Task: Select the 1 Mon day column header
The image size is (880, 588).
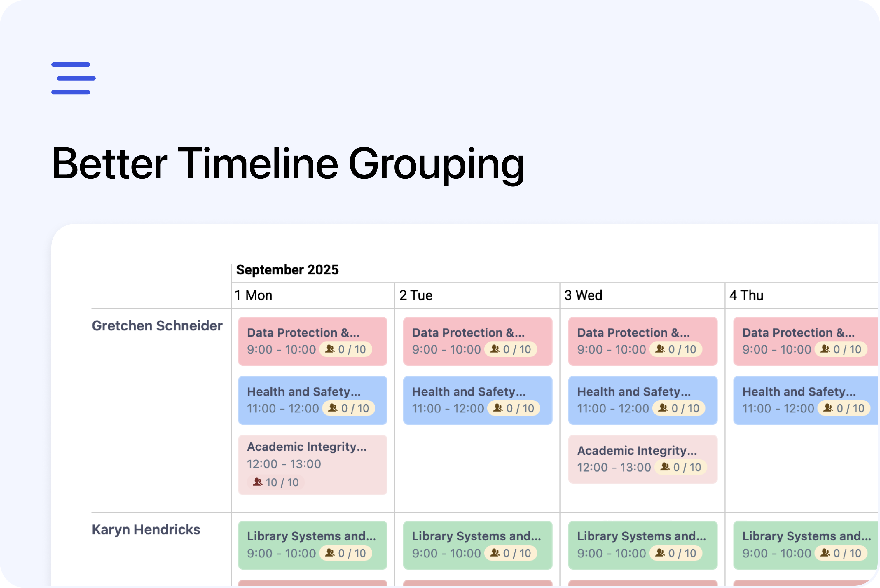Action: 254,295
